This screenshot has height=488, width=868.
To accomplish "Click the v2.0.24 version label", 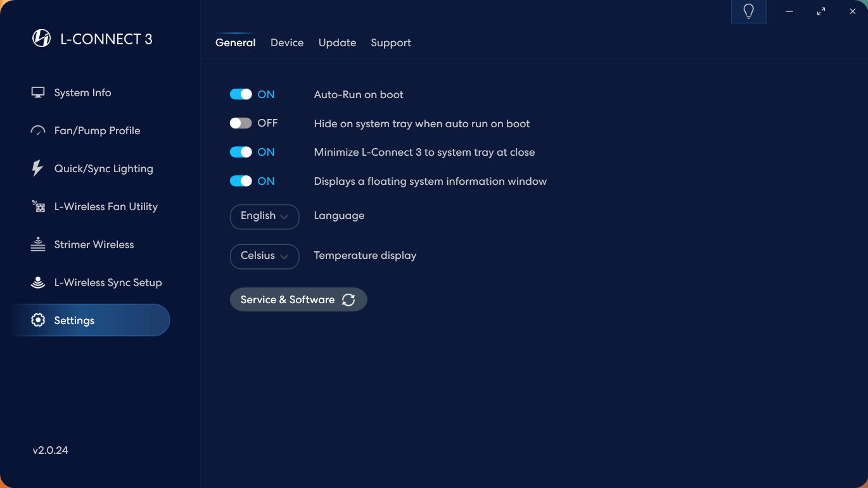I will click(x=51, y=451).
